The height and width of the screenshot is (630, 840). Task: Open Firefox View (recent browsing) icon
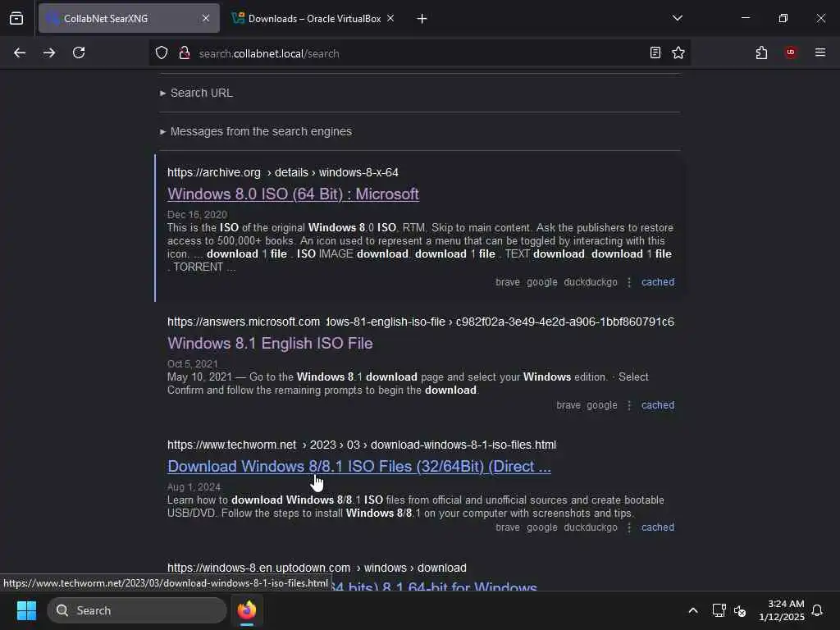point(16,19)
